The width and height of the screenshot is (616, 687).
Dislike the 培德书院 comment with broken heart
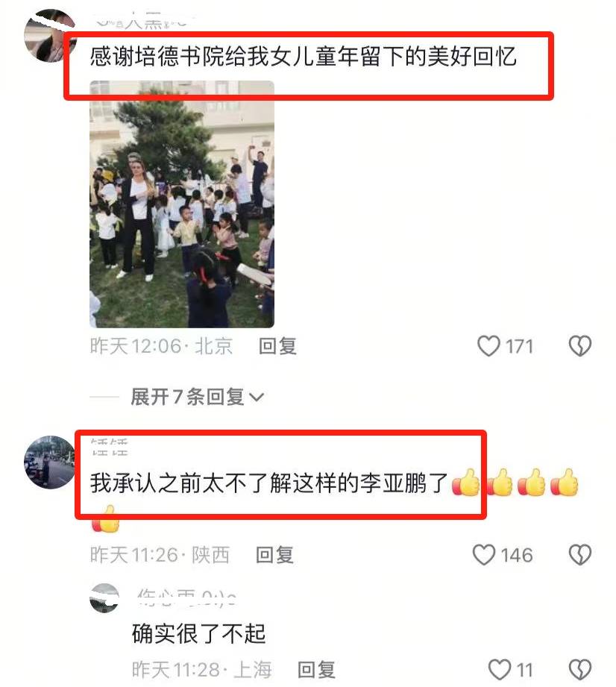point(580,346)
